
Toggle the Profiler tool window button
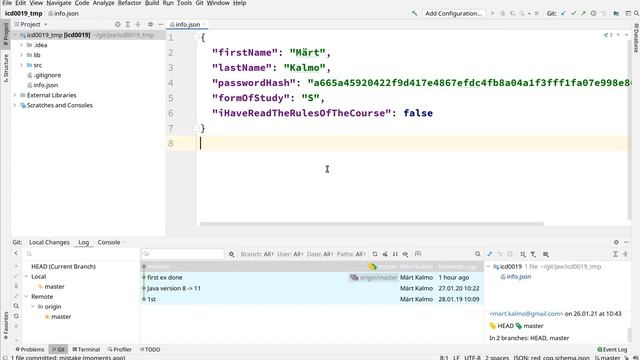point(120,349)
